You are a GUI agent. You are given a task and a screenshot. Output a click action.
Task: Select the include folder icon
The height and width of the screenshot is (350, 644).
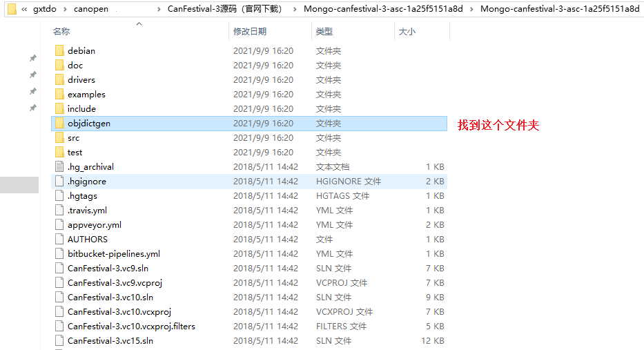pos(59,108)
